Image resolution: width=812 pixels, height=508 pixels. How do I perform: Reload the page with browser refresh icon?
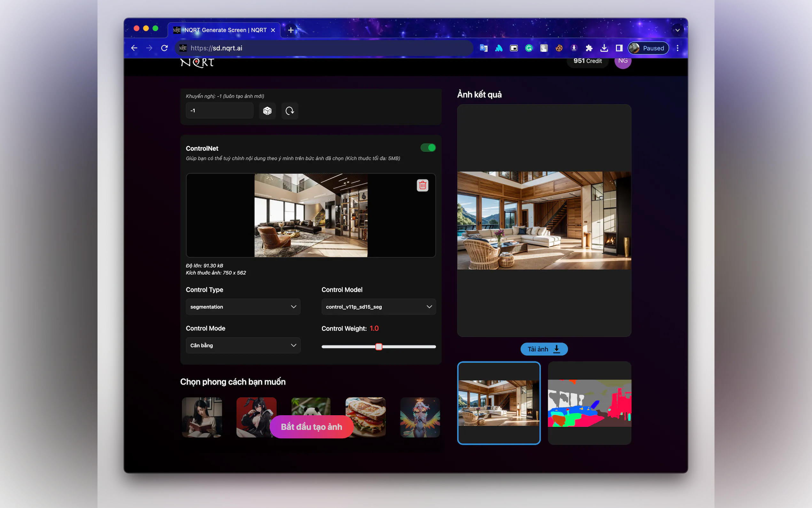coord(165,48)
